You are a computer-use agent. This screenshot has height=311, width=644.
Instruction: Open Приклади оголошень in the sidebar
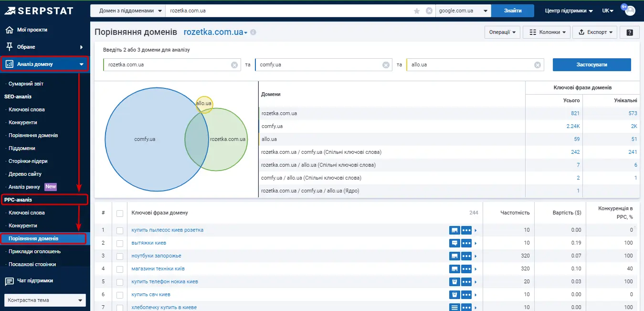pos(34,251)
